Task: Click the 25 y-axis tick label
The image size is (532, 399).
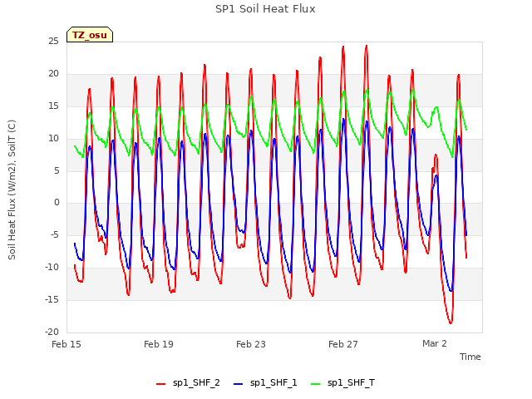Action: [53, 42]
